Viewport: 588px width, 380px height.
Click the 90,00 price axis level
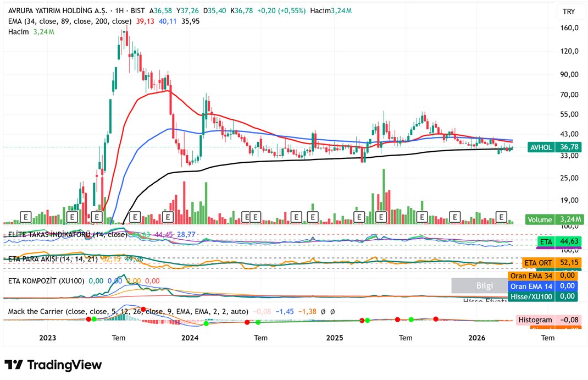[x=569, y=74]
